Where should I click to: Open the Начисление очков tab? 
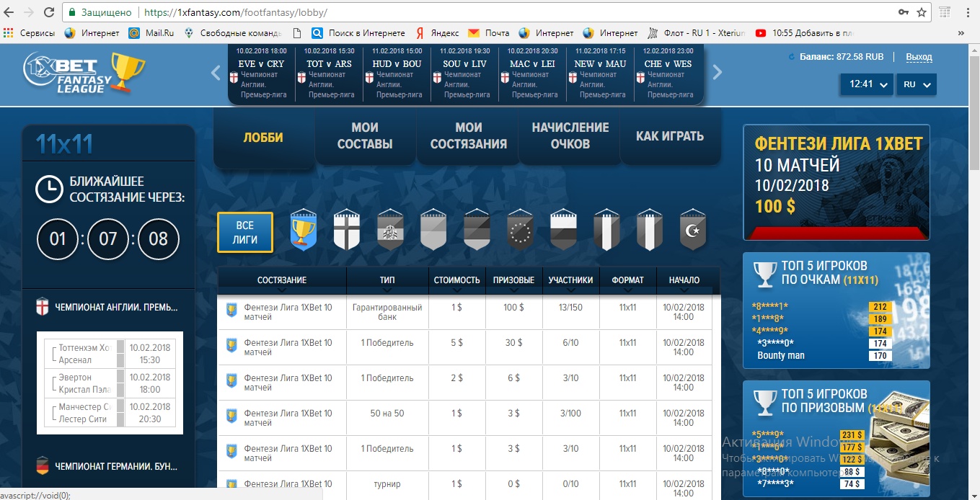tap(570, 135)
